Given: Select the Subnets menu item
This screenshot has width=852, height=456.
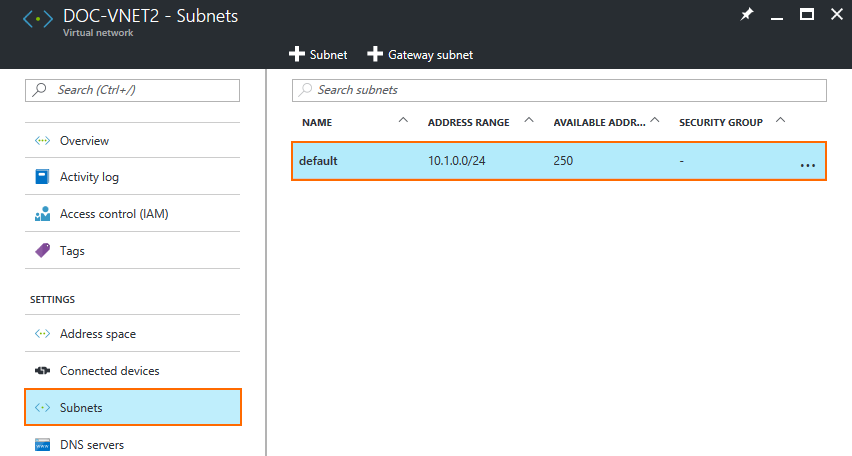Looking at the screenshot, I should (x=133, y=407).
